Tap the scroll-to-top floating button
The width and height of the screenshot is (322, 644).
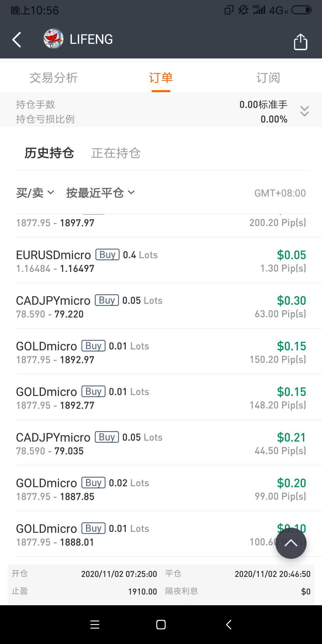pyautogui.click(x=291, y=543)
